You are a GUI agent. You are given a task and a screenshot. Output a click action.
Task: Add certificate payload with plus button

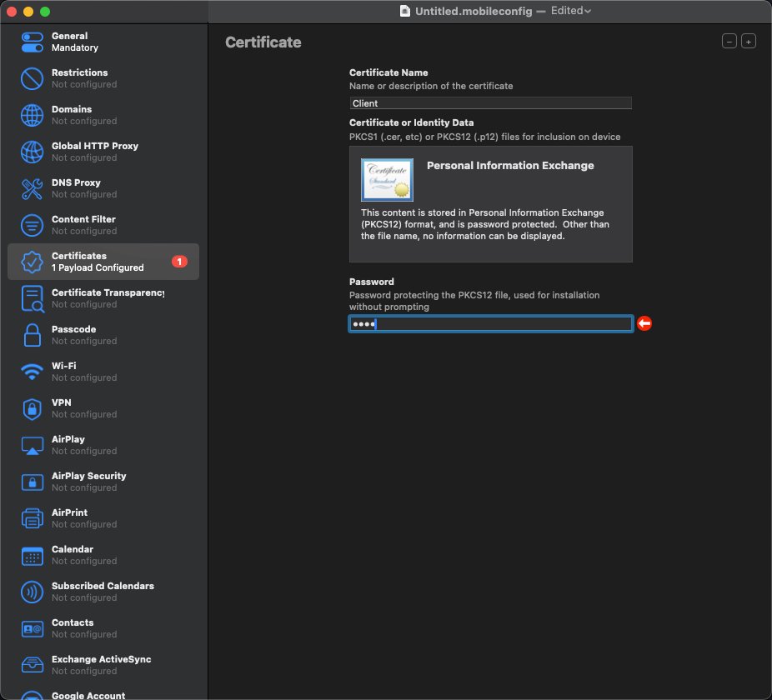click(749, 42)
